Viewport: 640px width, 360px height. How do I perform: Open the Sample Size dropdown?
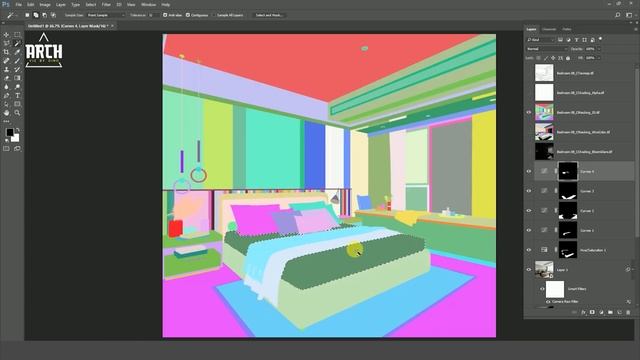click(x=106, y=15)
